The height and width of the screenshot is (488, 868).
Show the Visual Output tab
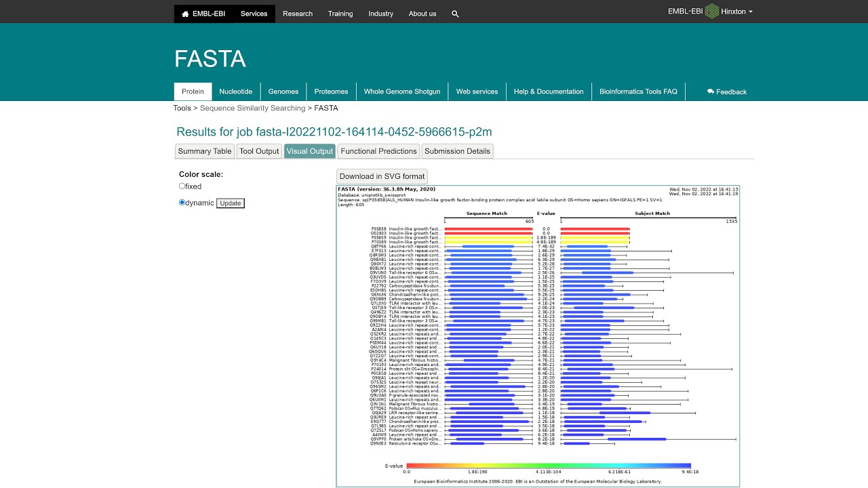[x=310, y=151]
